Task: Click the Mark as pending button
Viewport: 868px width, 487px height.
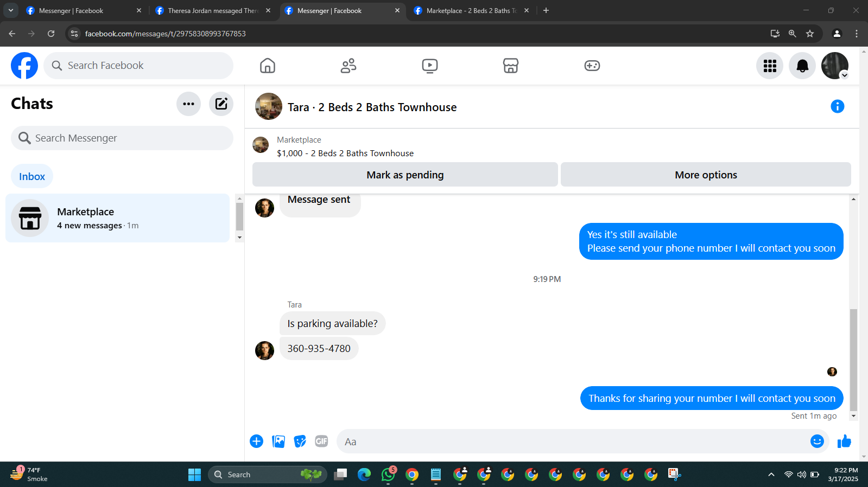Action: tap(405, 175)
